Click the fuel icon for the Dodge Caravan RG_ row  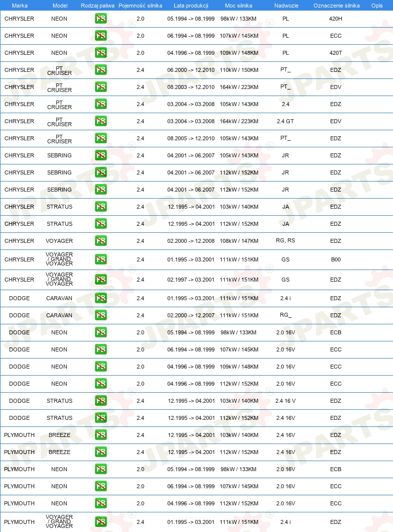(x=101, y=315)
